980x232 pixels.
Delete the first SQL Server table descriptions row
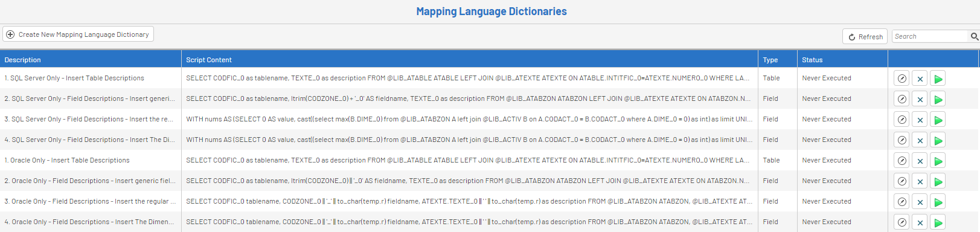[x=920, y=79]
